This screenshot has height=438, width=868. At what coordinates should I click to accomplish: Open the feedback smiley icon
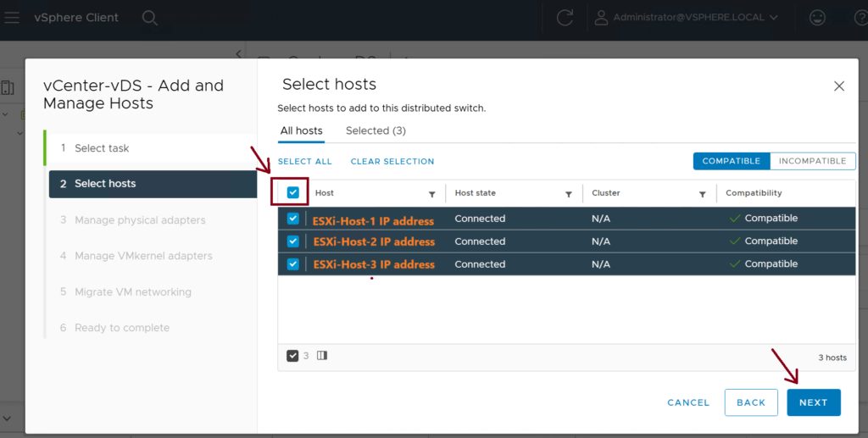click(x=817, y=18)
